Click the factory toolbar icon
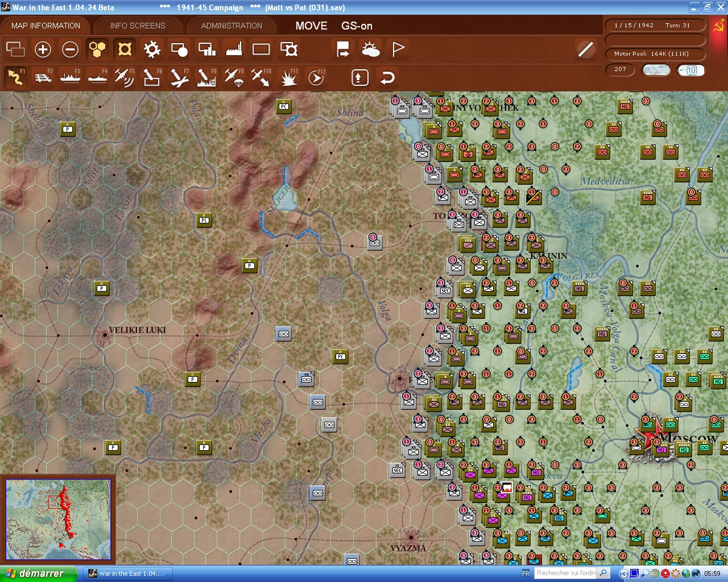This screenshot has height=582, width=728. (234, 49)
